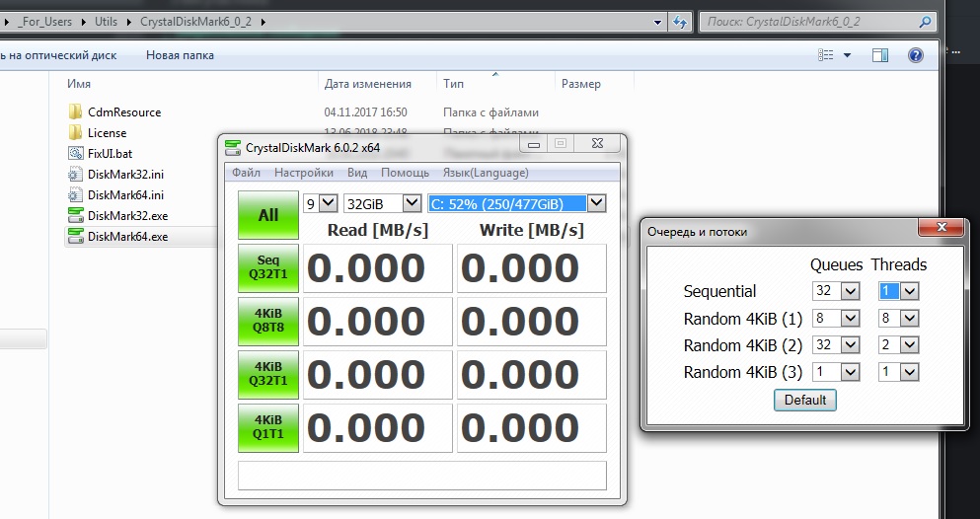Select the DiskMark64.ini file icon
The height and width of the screenshot is (519, 980).
point(75,194)
